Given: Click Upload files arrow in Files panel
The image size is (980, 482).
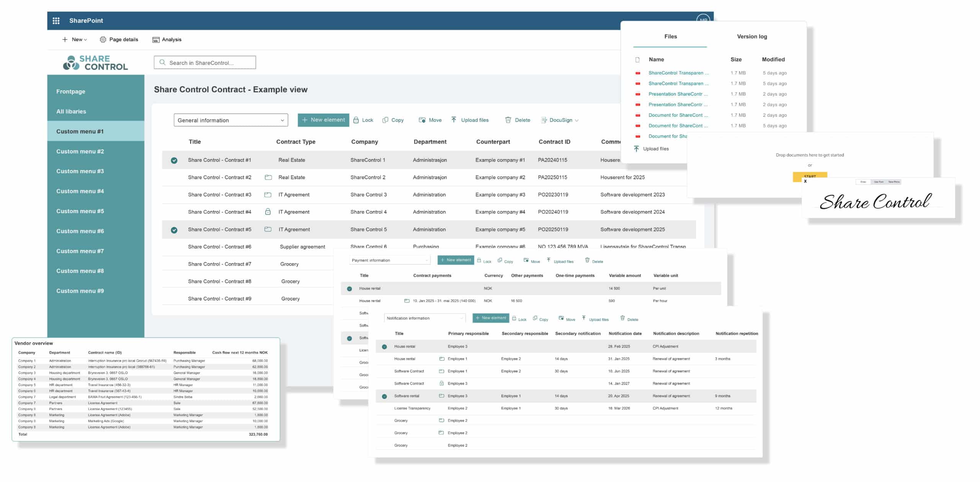Looking at the screenshot, I should coord(636,148).
